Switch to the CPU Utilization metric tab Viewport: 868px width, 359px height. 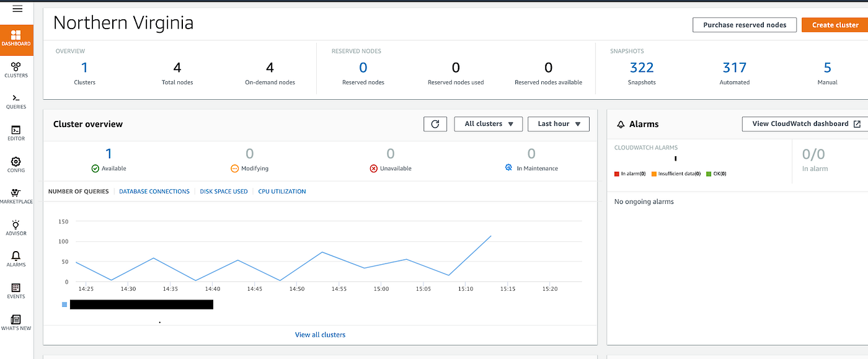pos(282,191)
